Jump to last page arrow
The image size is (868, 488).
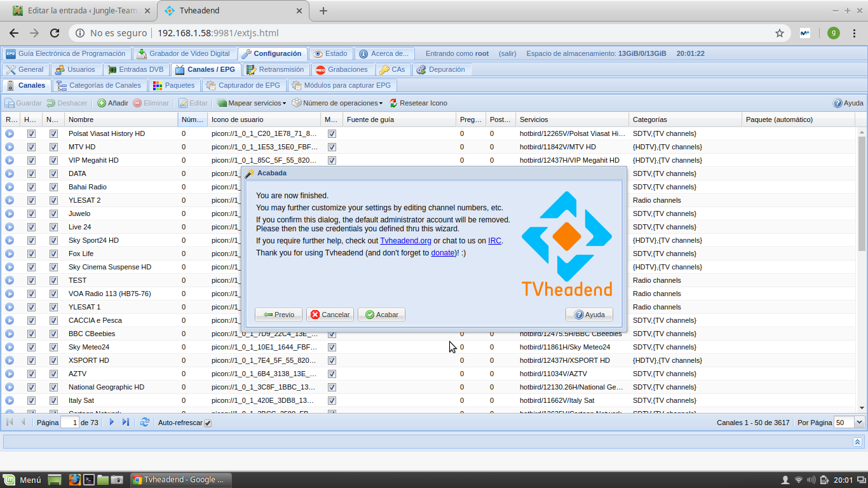(126, 423)
